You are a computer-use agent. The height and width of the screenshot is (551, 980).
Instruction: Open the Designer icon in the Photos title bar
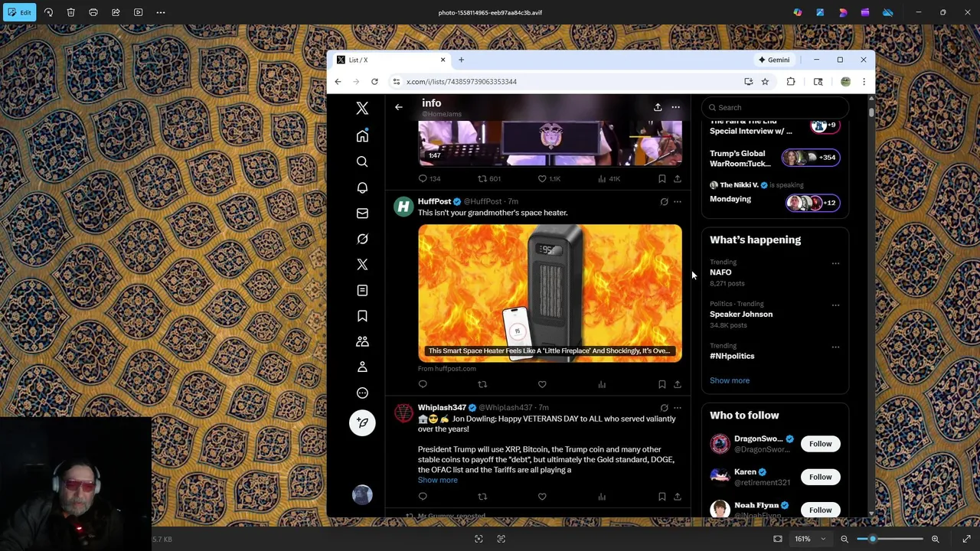pos(843,12)
